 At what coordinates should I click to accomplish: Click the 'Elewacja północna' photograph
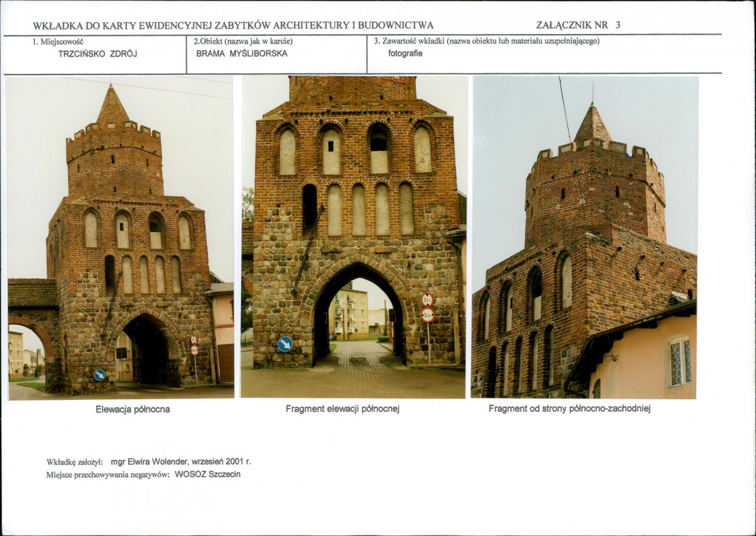[x=121, y=238]
